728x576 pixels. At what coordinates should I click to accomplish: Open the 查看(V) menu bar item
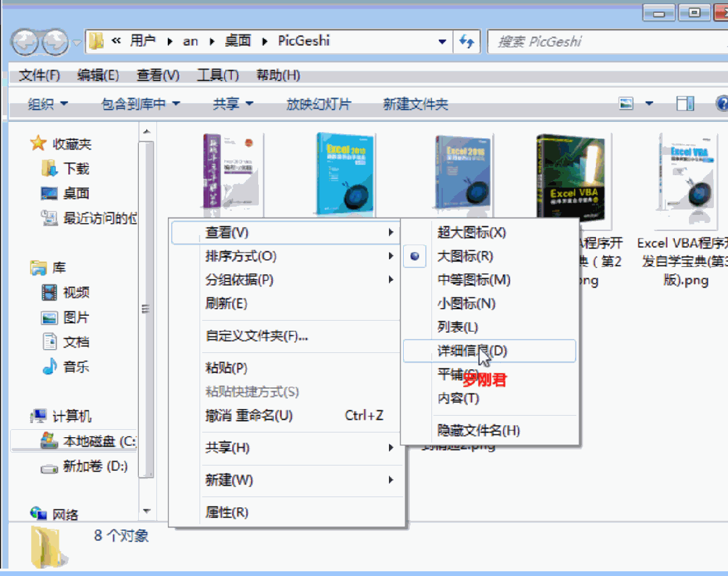[x=158, y=75]
